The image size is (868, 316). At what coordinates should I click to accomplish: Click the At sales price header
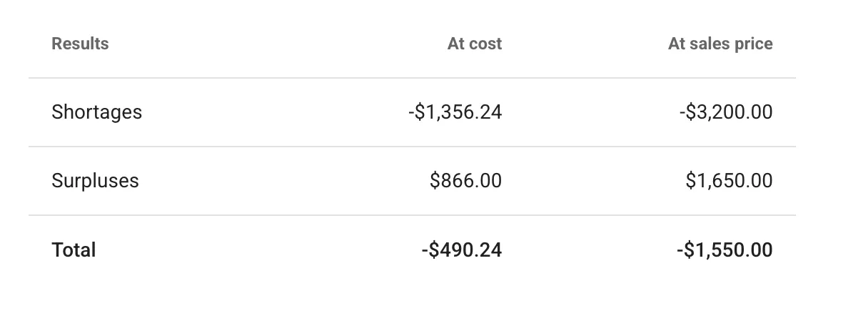tap(720, 44)
